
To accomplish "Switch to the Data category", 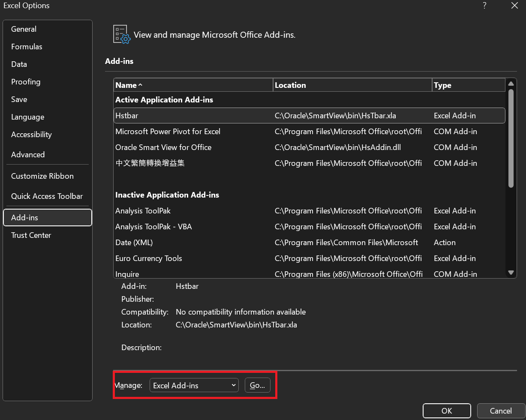I will coord(47,64).
